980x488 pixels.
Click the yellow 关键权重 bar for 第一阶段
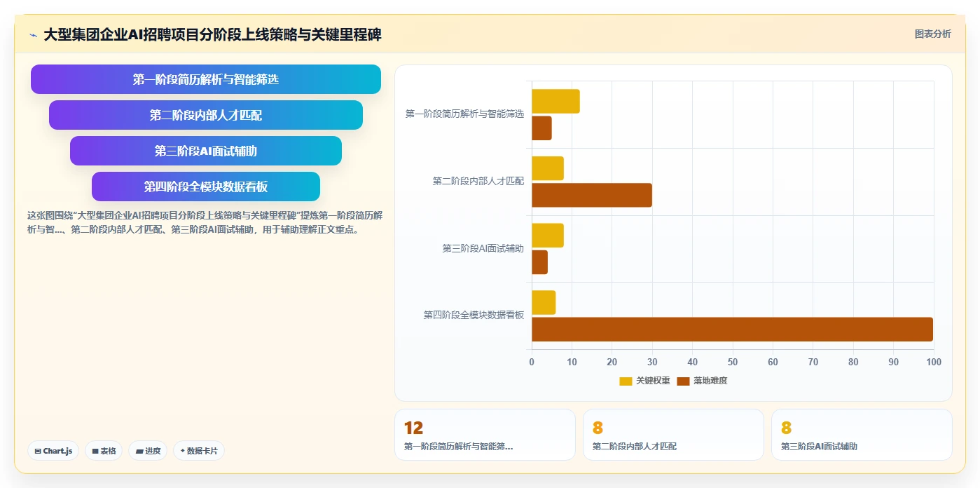555,101
